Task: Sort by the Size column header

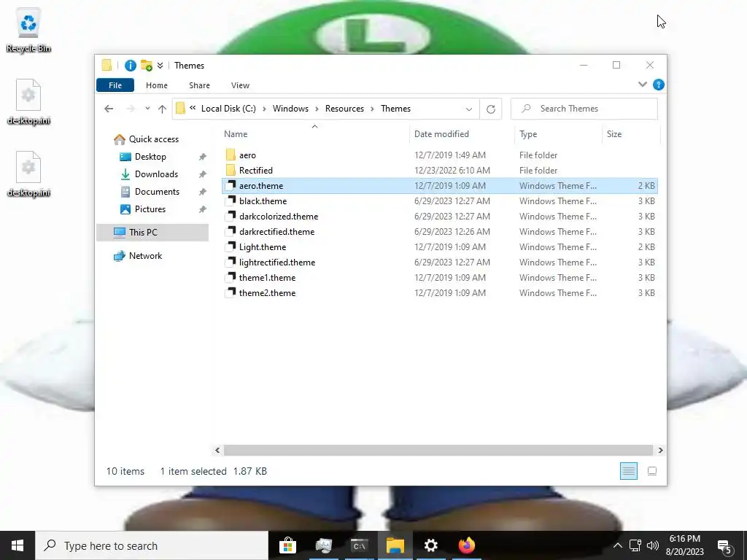Action: [x=631, y=134]
